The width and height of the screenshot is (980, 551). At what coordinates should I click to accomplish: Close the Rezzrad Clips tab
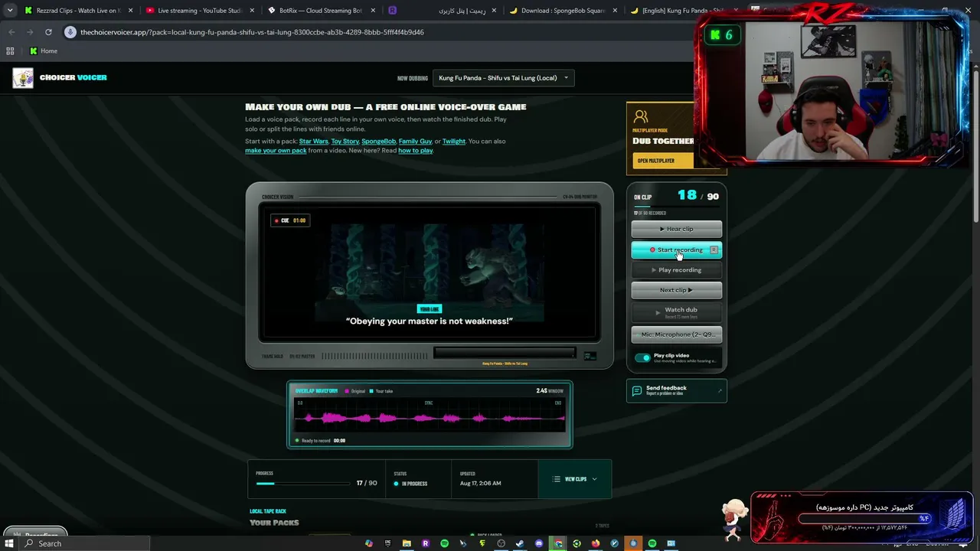tap(130, 11)
